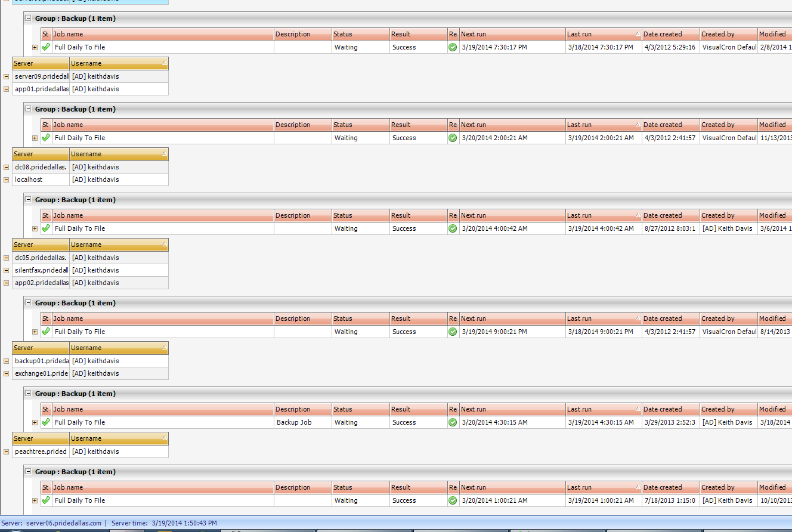The height and width of the screenshot is (532, 792).
Task: Collapse the exchange1.pride server row
Action: point(6,373)
